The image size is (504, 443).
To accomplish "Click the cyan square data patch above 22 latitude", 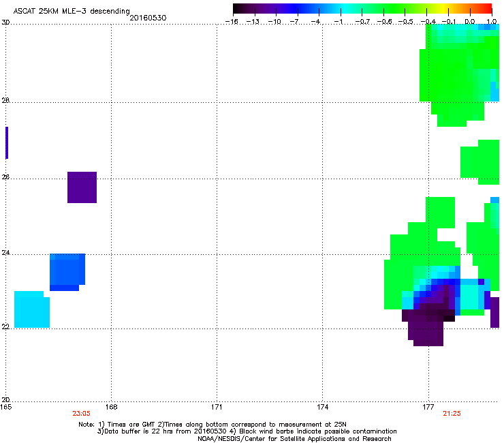I will pos(32,309).
